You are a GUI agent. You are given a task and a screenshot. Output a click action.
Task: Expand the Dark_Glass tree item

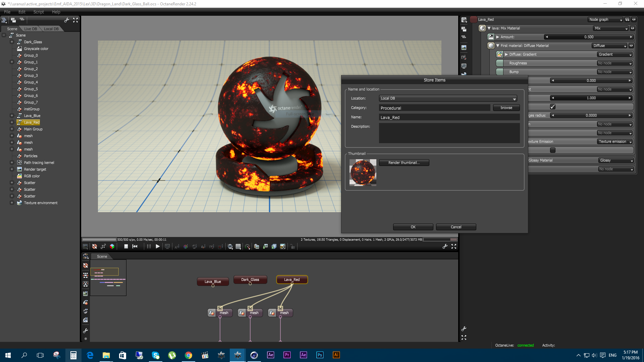12,42
